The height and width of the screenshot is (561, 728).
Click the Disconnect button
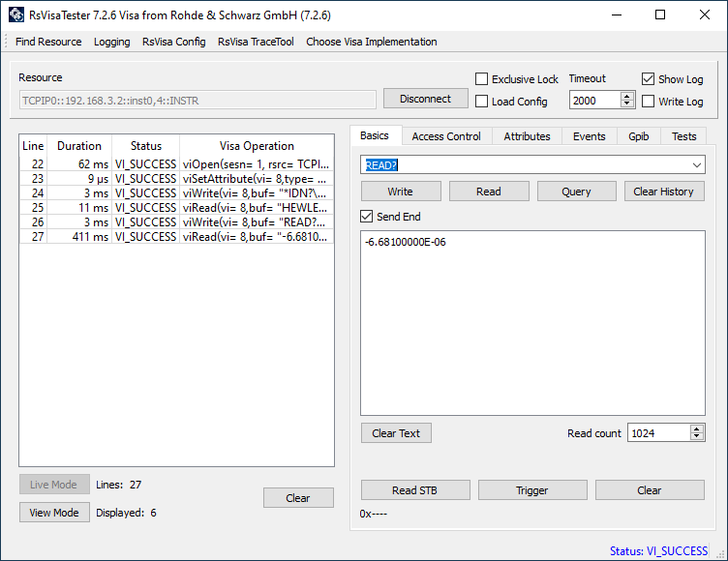(x=425, y=99)
